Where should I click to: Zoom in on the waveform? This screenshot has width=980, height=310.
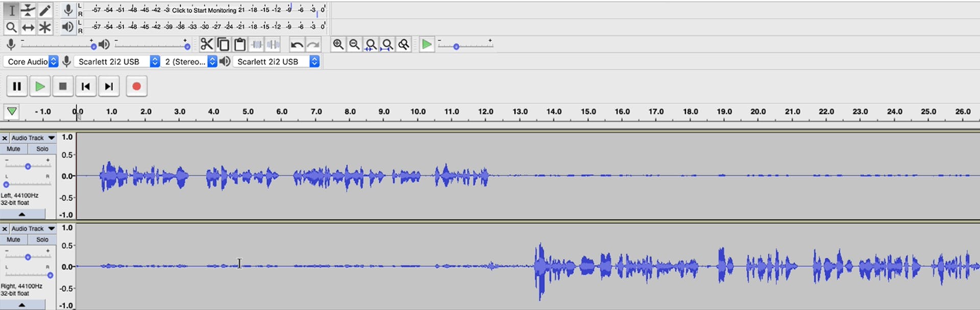338,45
